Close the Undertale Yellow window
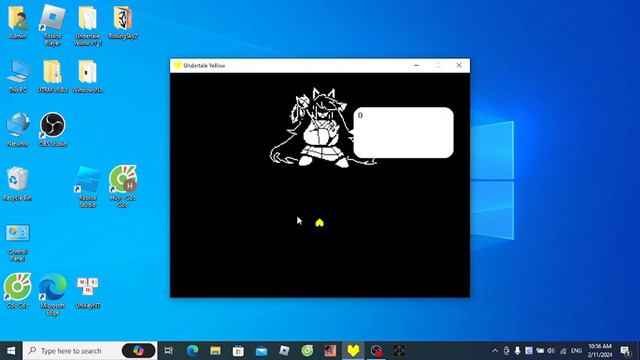This screenshot has height=360, width=640. coord(459,65)
